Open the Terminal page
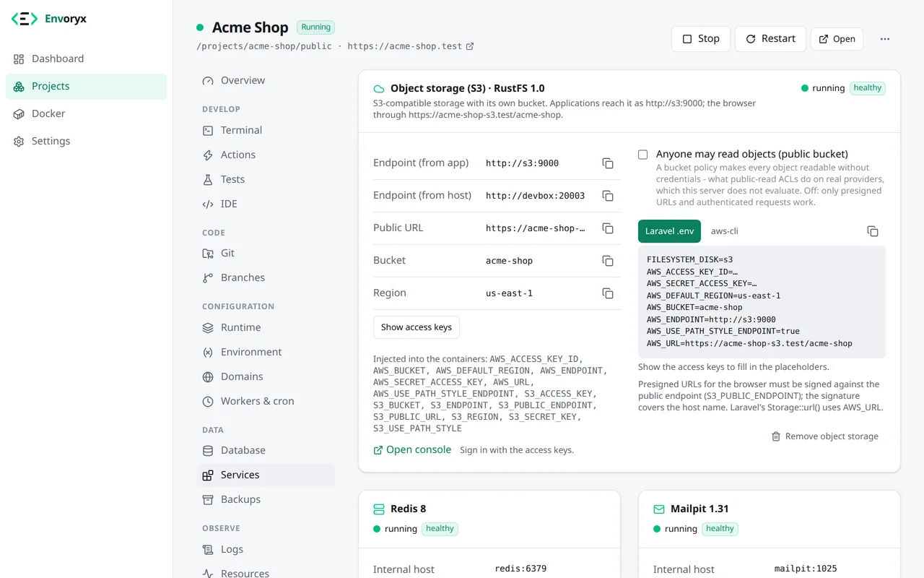Image resolution: width=924 pixels, height=578 pixels. pyautogui.click(x=266, y=130)
